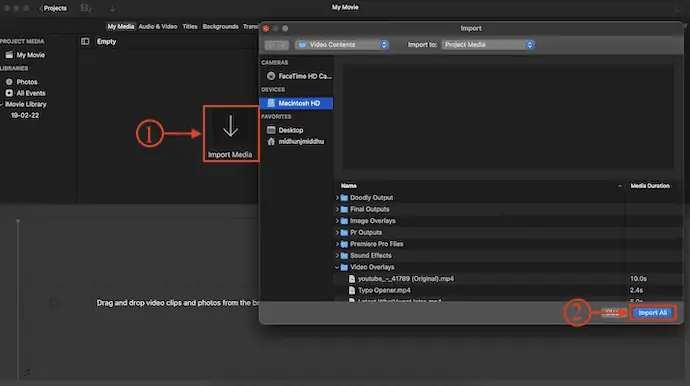Expand the Pr Outputs folder

337,232
